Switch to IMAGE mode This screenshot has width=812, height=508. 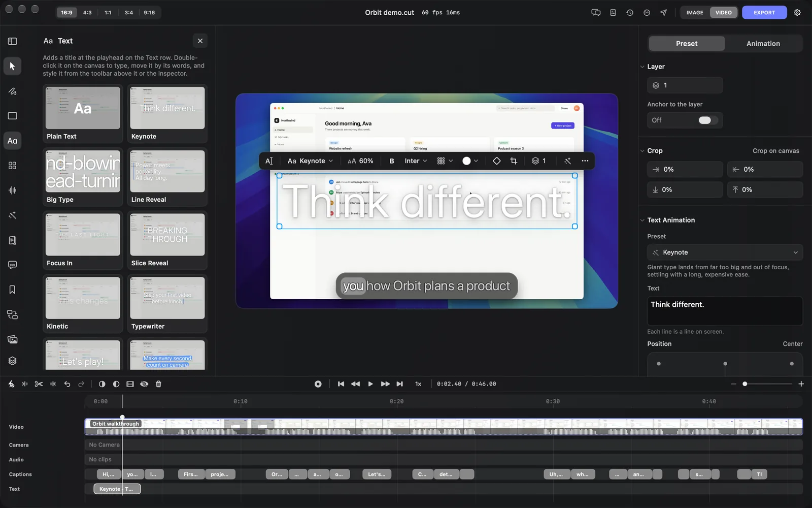[695, 13]
